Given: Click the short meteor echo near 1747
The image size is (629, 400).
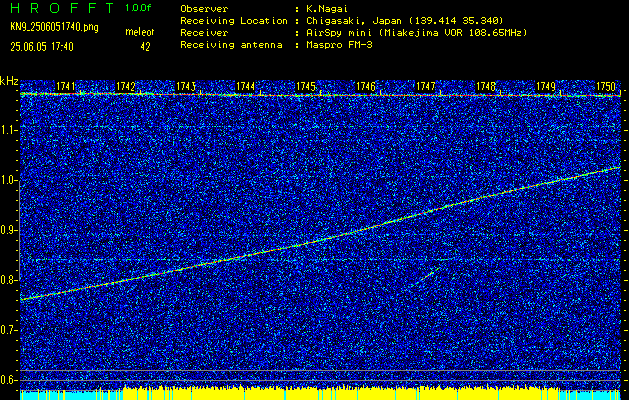Looking at the screenshot, I should click(x=426, y=276).
